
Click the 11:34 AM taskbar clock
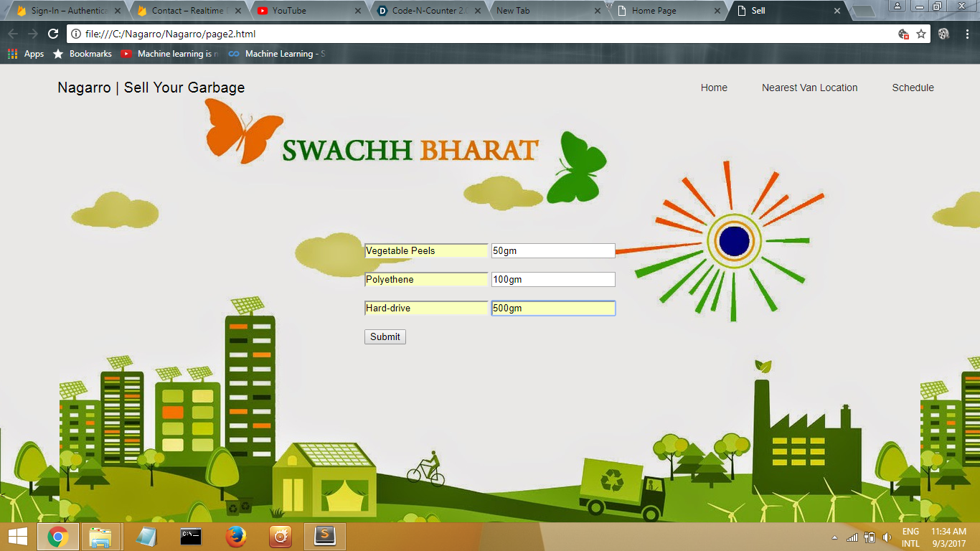pyautogui.click(x=948, y=537)
